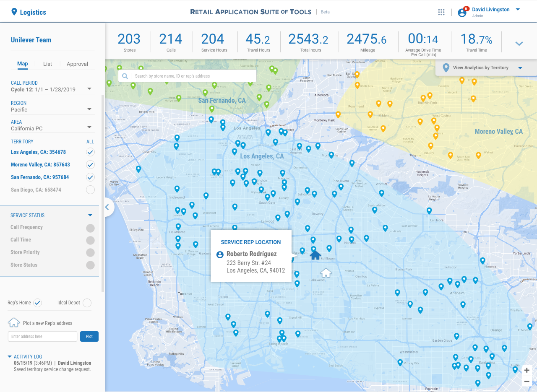537x392 pixels.
Task: Toggle the Store Priority service status
Action: click(90, 253)
